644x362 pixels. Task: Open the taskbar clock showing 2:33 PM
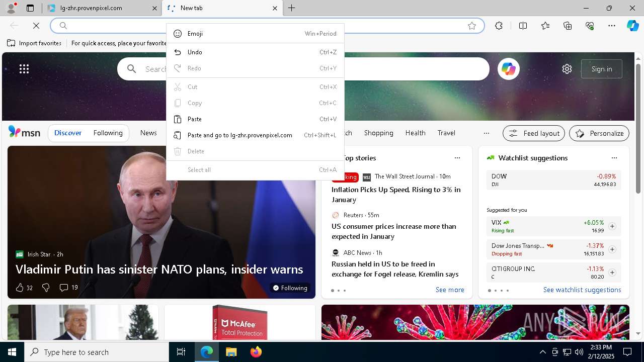pos(601,352)
